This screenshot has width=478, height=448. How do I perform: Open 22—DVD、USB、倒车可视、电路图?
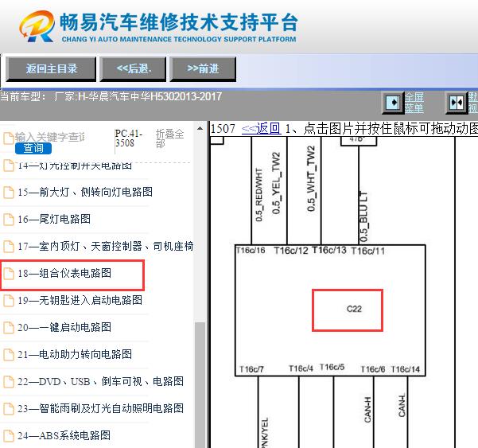(100, 381)
